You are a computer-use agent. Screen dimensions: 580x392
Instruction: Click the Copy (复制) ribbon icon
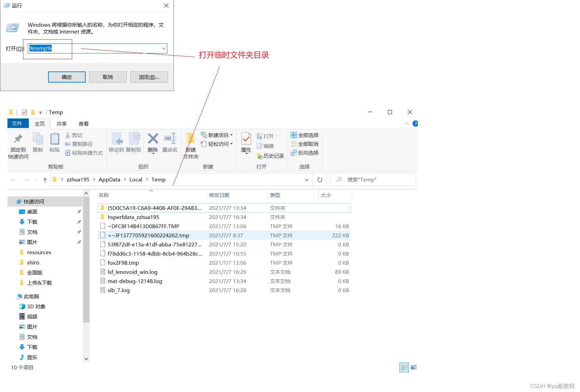coord(38,139)
